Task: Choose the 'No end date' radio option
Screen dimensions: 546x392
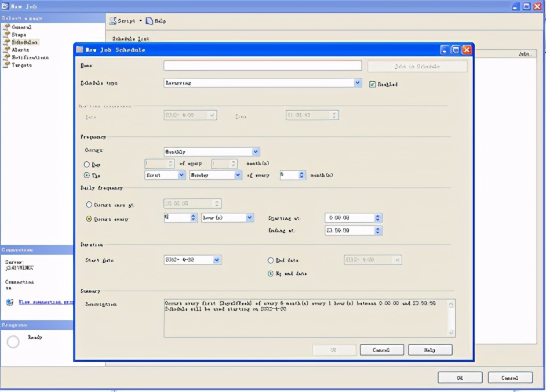Action: tap(271, 273)
